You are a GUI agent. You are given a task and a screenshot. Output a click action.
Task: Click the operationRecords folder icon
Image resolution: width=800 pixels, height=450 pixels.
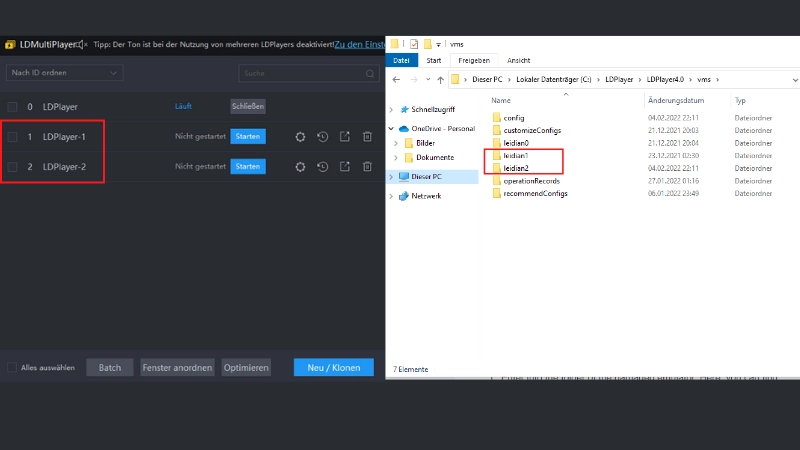click(x=497, y=181)
